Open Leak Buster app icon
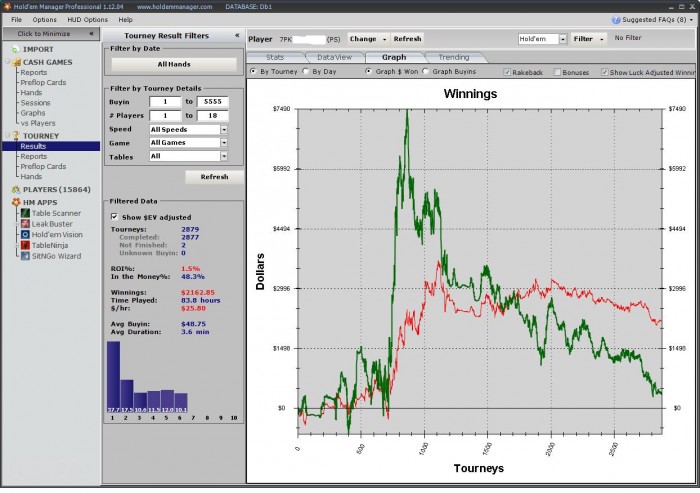The width and height of the screenshot is (700, 493). [x=25, y=224]
